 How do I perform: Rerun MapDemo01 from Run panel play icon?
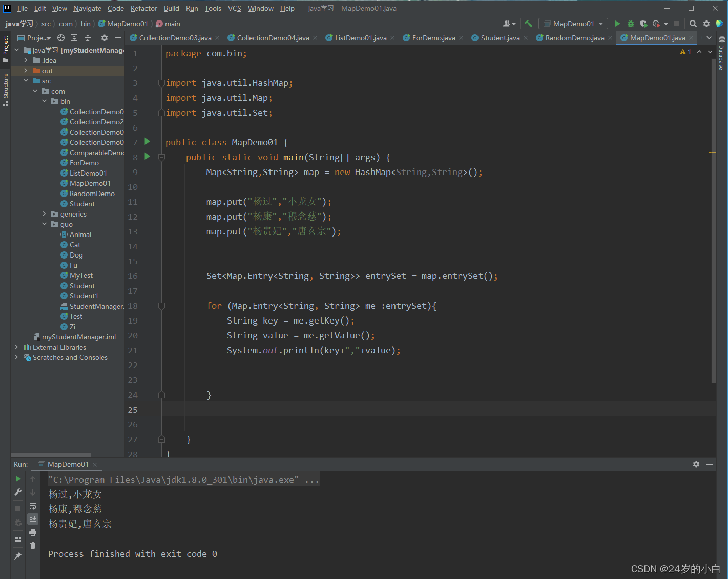[x=18, y=479]
